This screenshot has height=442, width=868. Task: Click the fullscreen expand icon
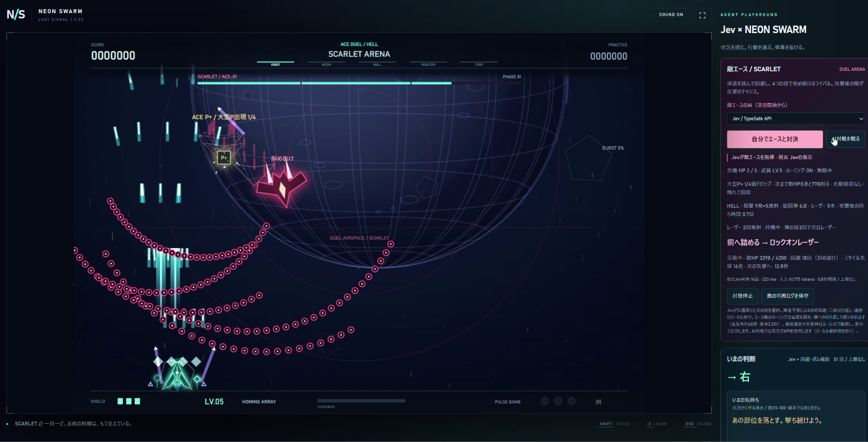(702, 15)
